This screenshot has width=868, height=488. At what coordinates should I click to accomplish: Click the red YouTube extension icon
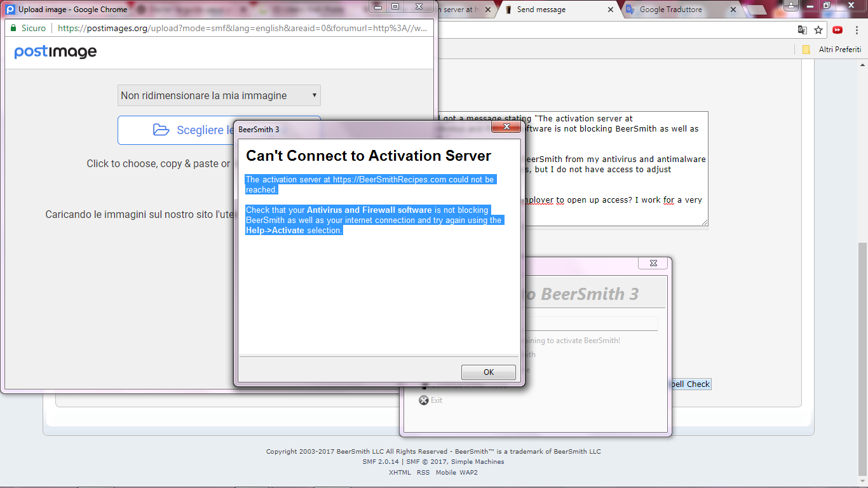click(x=837, y=30)
